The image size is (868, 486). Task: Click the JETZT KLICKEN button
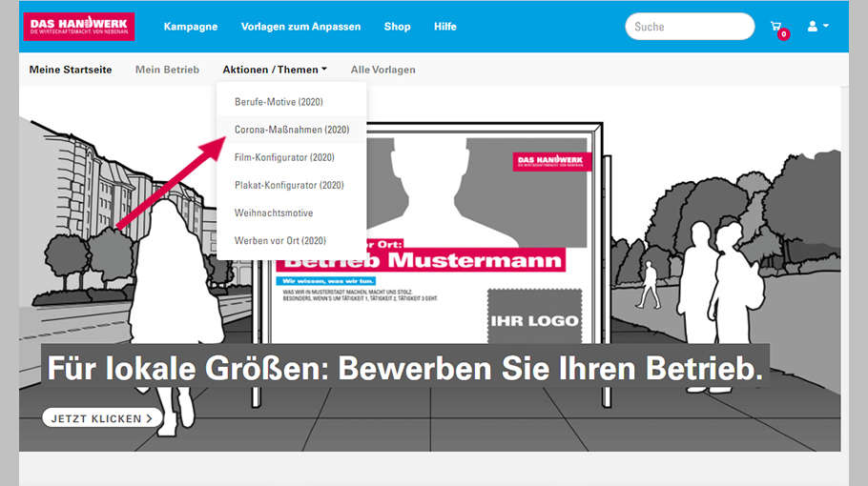[x=102, y=418]
